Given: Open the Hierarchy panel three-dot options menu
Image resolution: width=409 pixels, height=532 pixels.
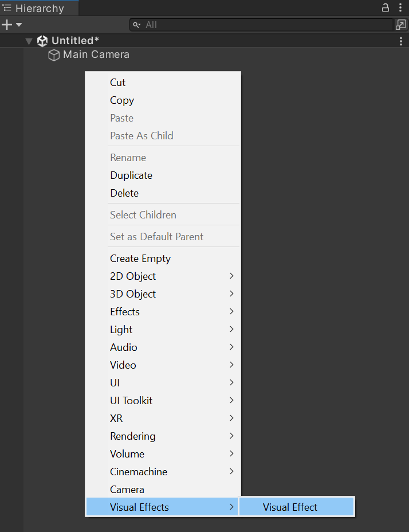Looking at the screenshot, I should pyautogui.click(x=400, y=8).
